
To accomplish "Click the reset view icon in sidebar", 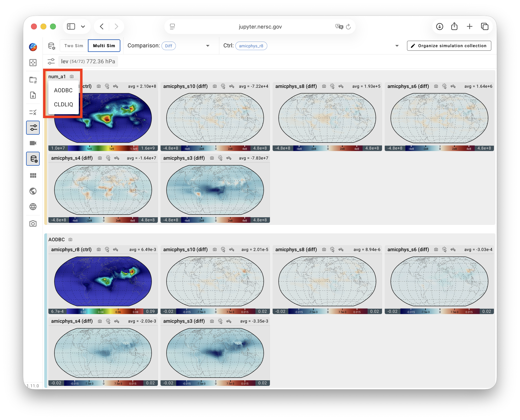I will coord(33,63).
